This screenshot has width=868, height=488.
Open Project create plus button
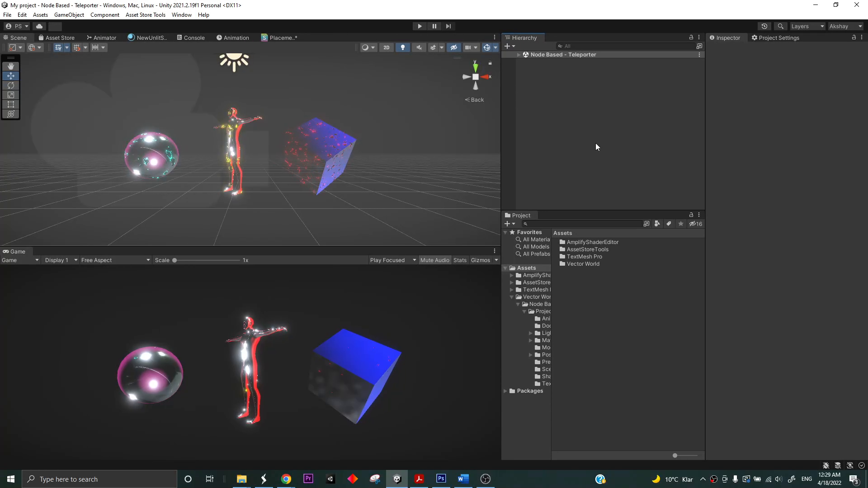pyautogui.click(x=509, y=224)
